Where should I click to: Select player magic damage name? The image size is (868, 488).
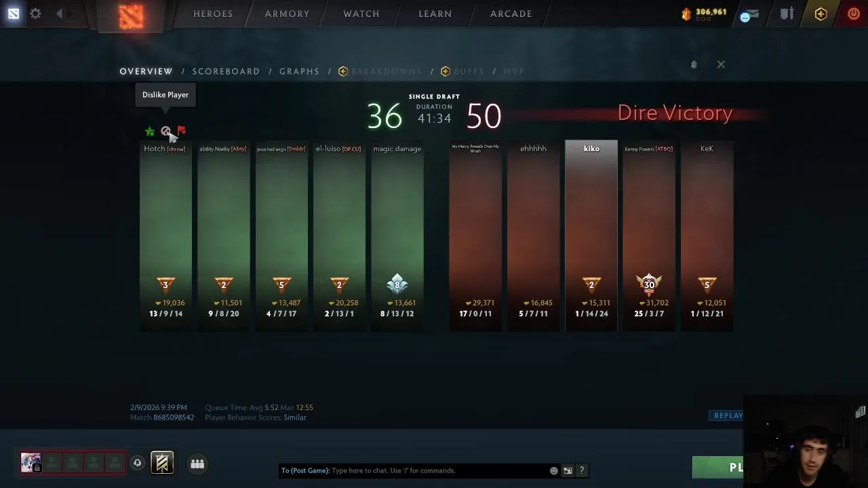coord(397,148)
